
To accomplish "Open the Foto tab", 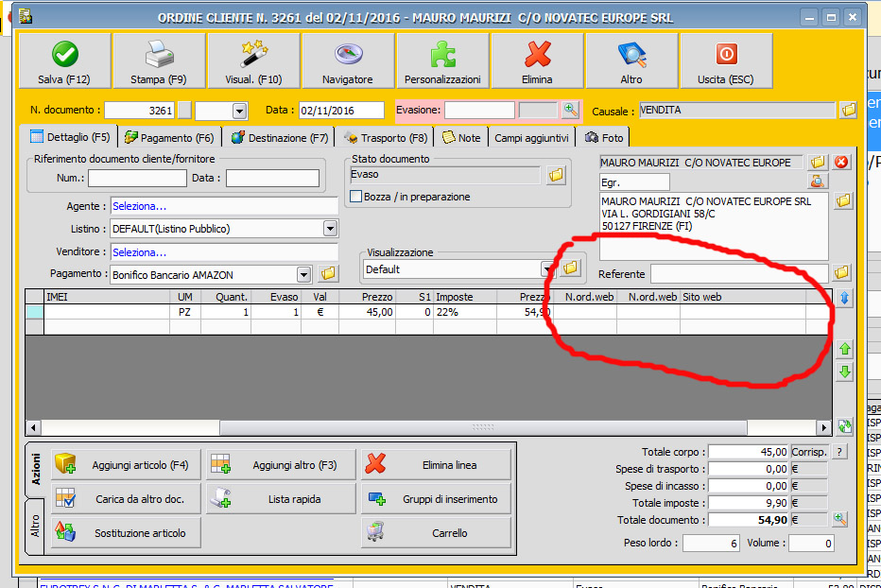I will point(604,138).
